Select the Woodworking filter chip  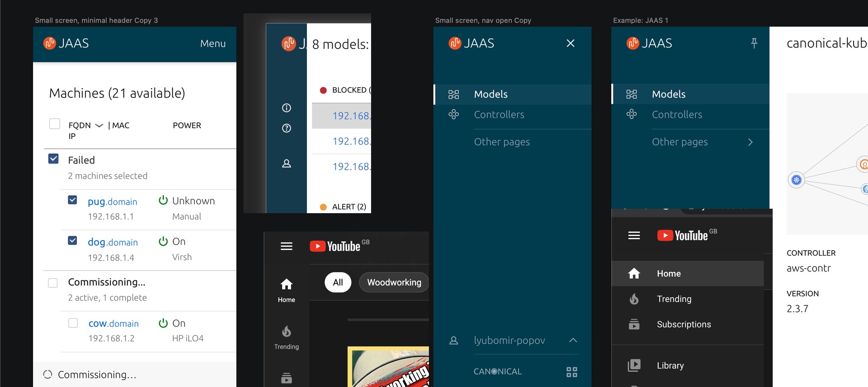tap(394, 282)
